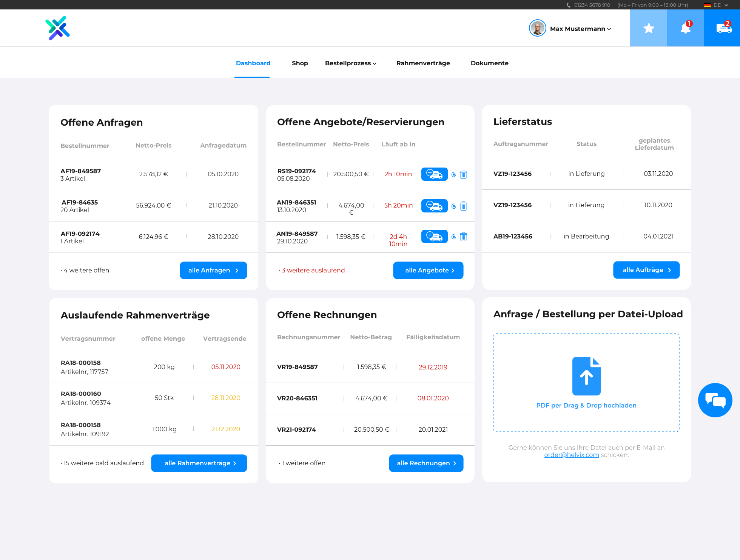Open inquiry AF19-849587 row
The width and height of the screenshot is (740, 560).
click(x=80, y=171)
